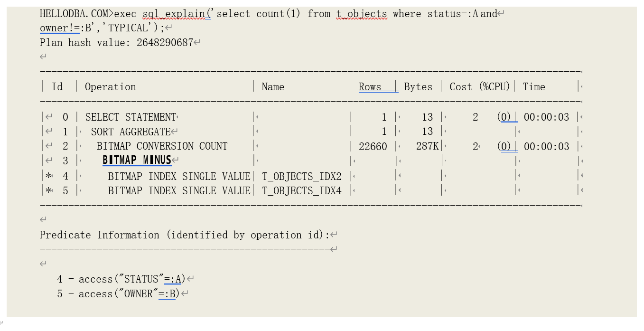Click the underlined word 'sql_explain('
Viewport: 644px width, 331px height.
[177, 14]
